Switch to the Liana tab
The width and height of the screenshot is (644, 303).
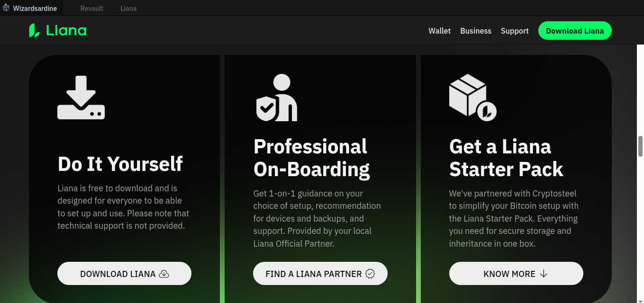(x=128, y=9)
